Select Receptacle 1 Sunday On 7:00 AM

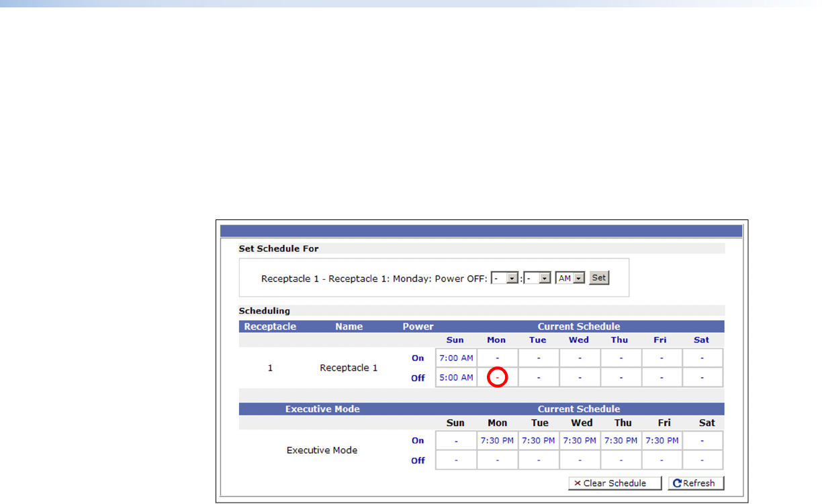pos(456,358)
